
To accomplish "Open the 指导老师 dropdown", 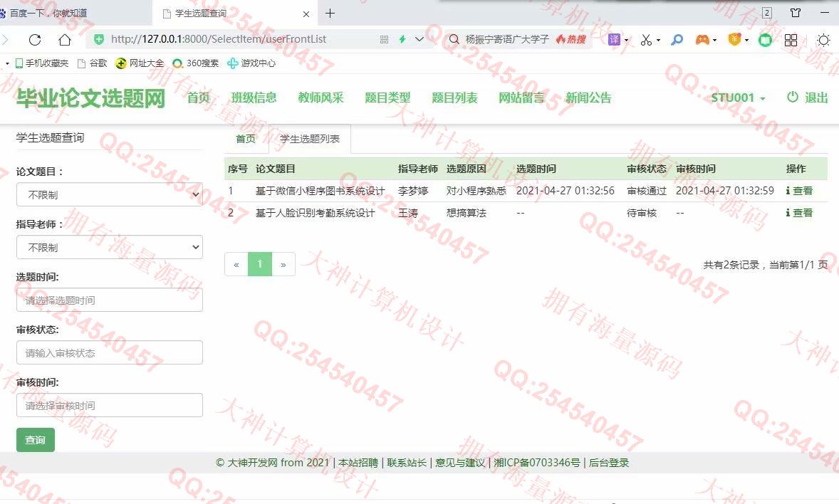I will coord(110,247).
